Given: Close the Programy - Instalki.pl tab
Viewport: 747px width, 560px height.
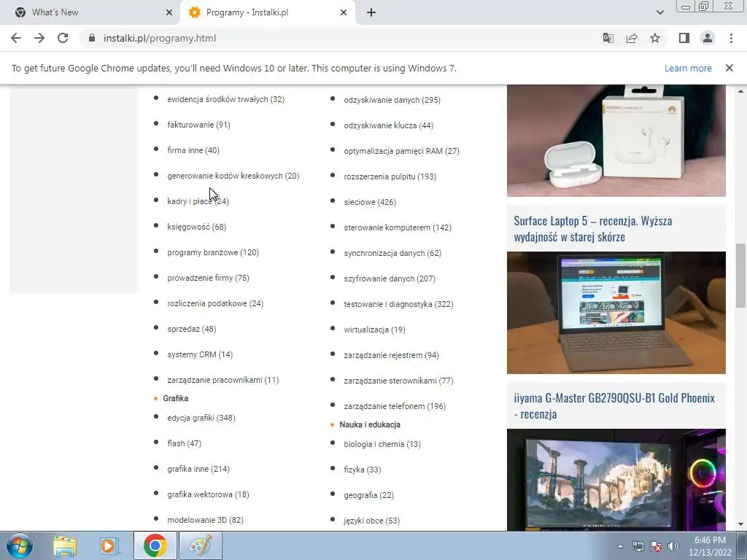Looking at the screenshot, I should (344, 12).
